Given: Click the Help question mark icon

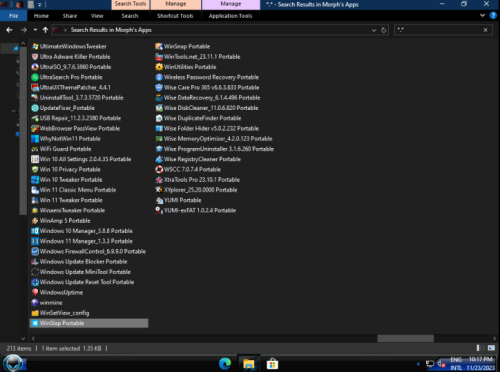Looking at the screenshot, I should pos(493,15).
